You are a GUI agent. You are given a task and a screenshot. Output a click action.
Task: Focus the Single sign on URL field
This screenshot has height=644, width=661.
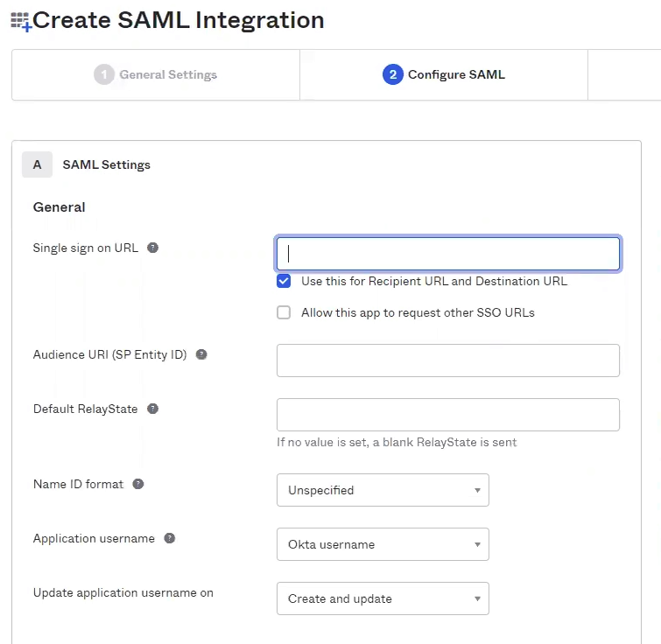pyautogui.click(x=448, y=254)
